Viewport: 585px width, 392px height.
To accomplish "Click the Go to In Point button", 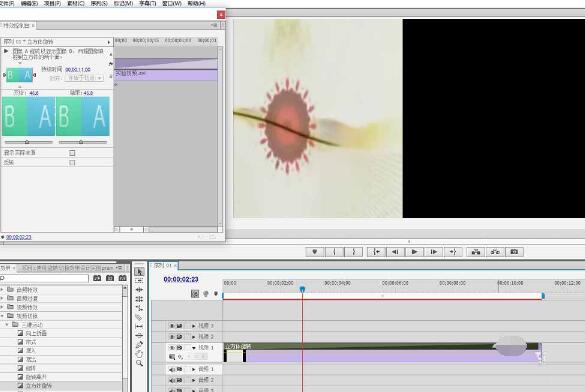I will 376,252.
